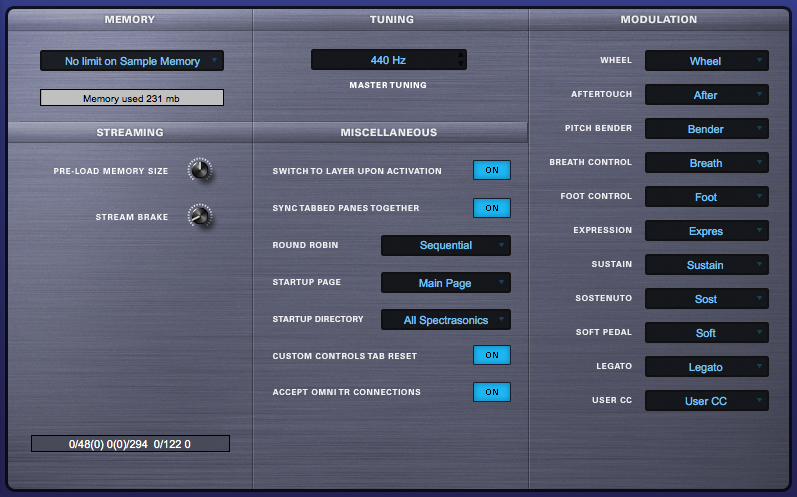This screenshot has height=497, width=797.
Task: Click the STARTUP PAGE label
Action: coord(306,282)
